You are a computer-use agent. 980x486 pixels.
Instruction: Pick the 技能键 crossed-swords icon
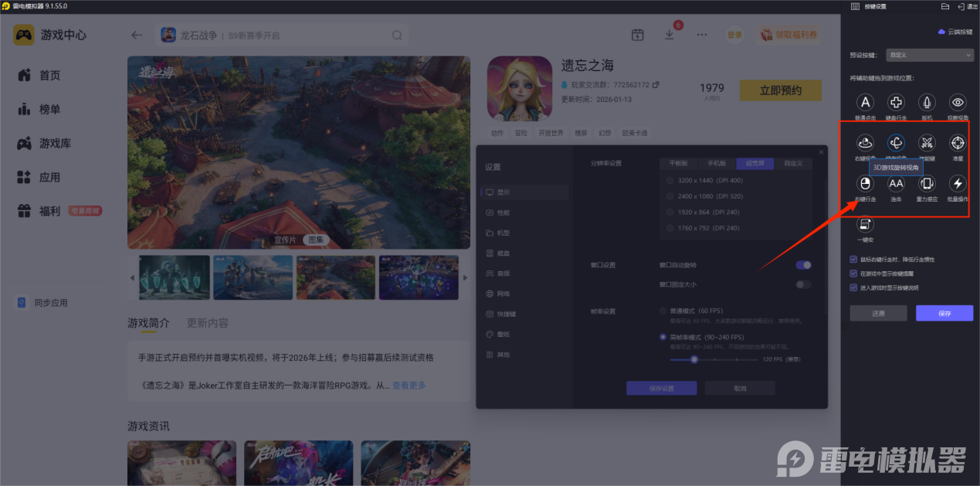927,142
